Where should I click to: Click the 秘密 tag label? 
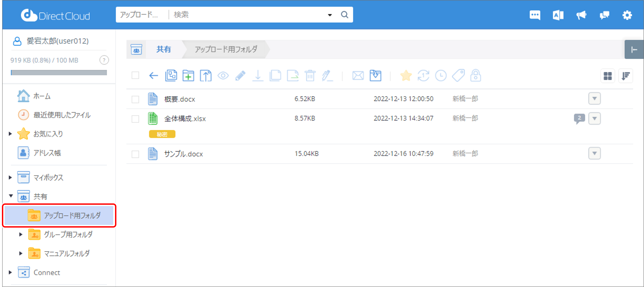[162, 134]
